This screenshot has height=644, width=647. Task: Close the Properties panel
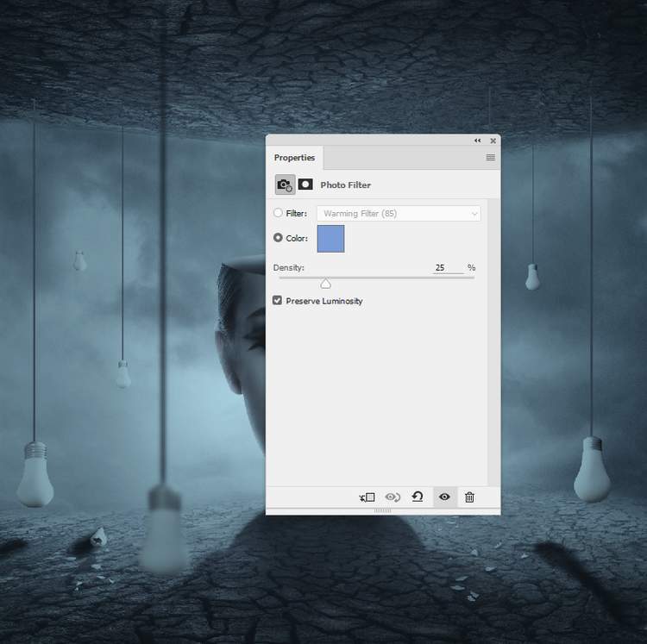pos(493,141)
